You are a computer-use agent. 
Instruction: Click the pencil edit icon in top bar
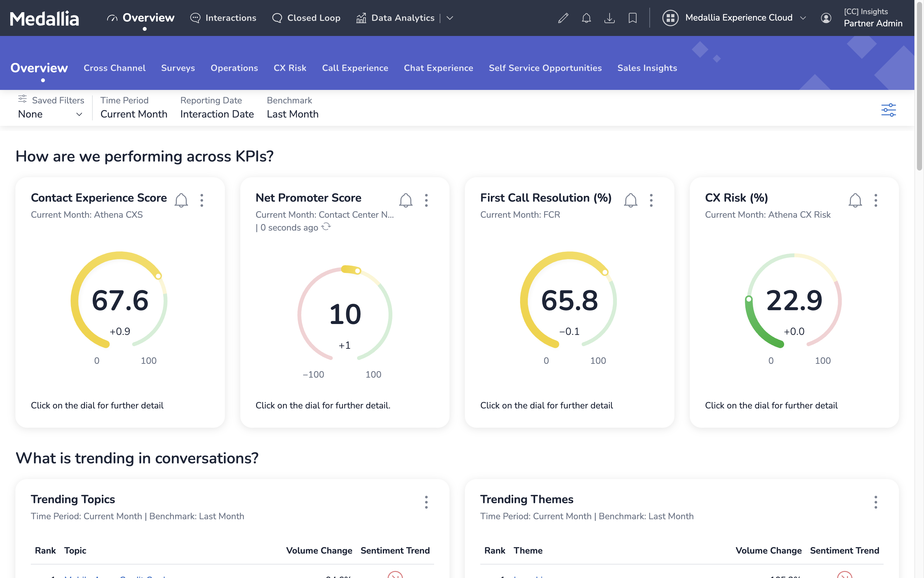[563, 18]
